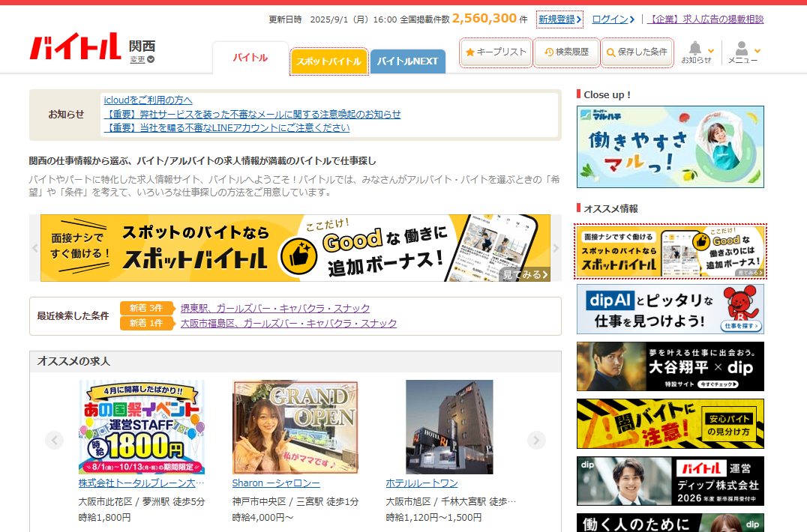Image resolution: width=807 pixels, height=532 pixels.
Task: Click お知らせ heading label
Action: pos(66,115)
